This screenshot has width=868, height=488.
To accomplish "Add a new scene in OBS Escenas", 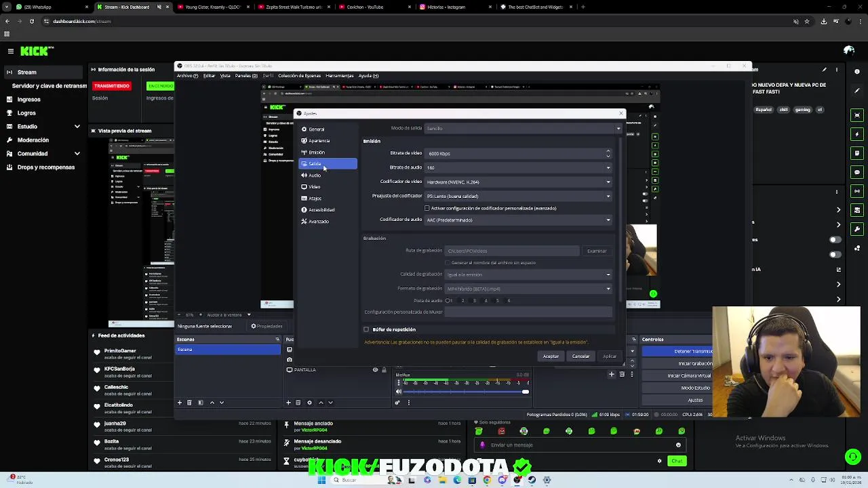I will click(x=180, y=403).
